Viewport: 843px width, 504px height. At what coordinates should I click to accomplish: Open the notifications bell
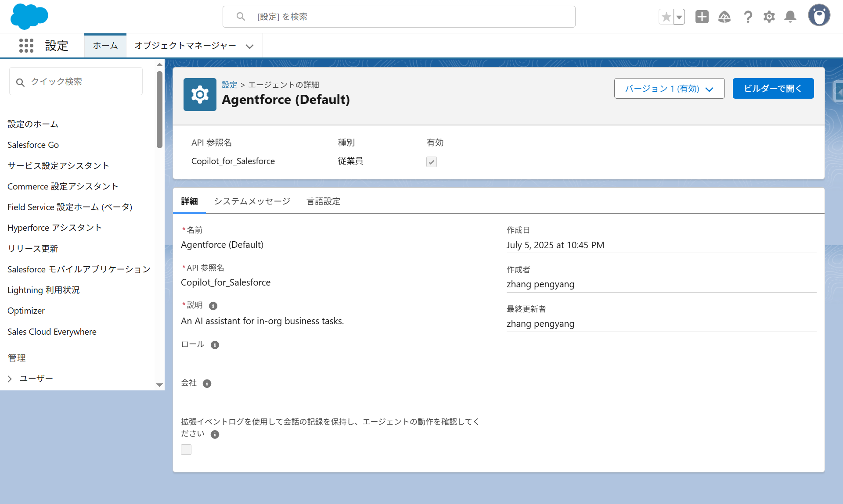tap(790, 17)
